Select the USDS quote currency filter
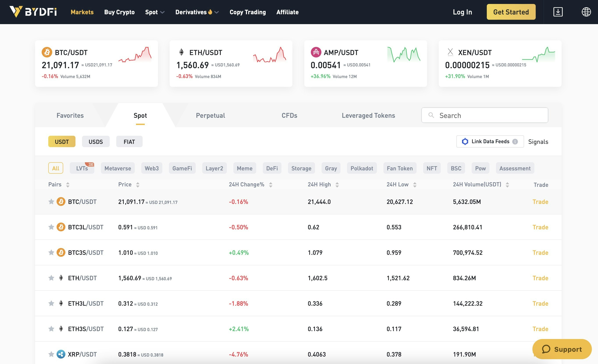Image resolution: width=598 pixels, height=364 pixels. [96, 141]
